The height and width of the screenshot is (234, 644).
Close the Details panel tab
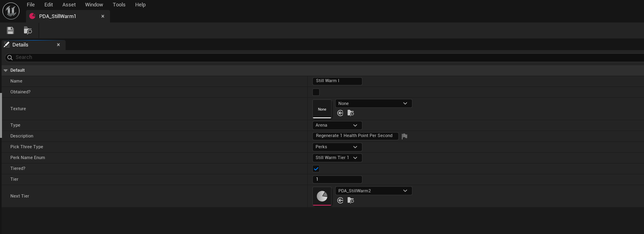[x=58, y=45]
